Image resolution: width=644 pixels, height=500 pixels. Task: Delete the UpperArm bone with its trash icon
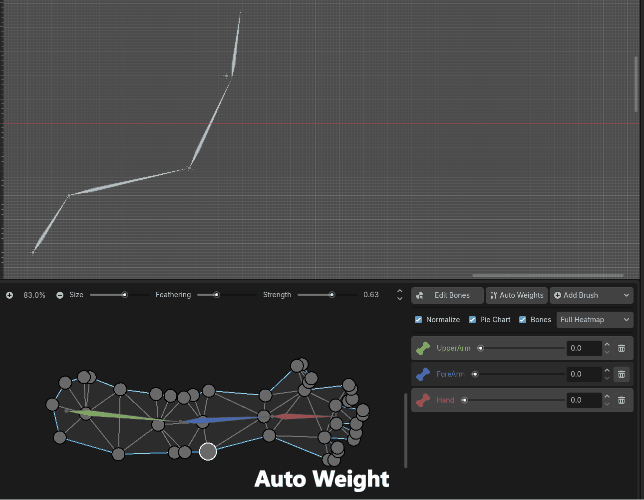(x=621, y=348)
